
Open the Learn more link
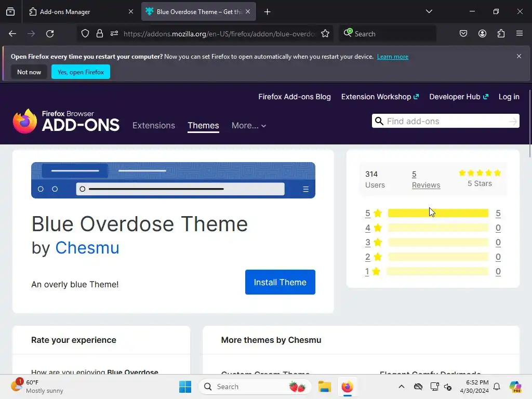pyautogui.click(x=393, y=57)
